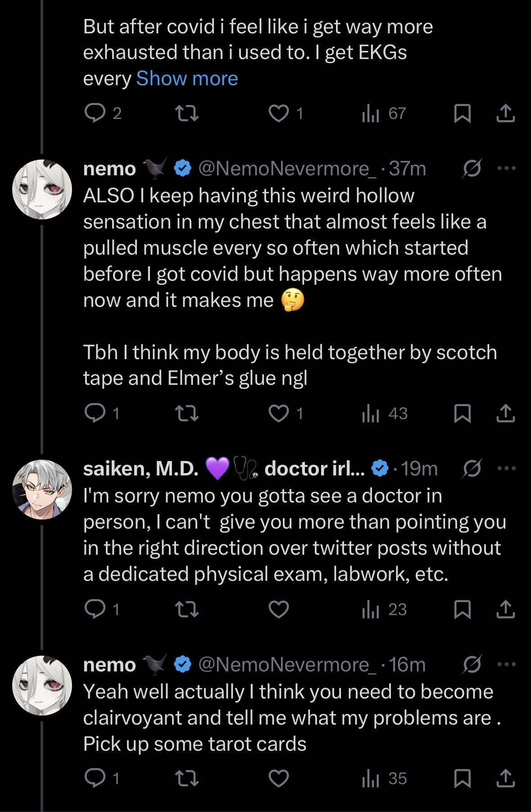Open more options on nemo's 37m tweet
531x812 pixels.
[506, 169]
